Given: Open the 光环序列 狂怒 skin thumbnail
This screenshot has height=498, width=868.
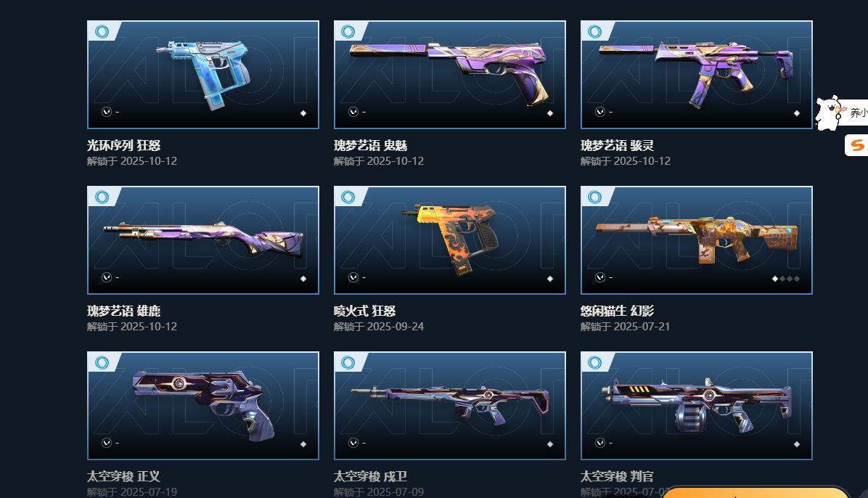Looking at the screenshot, I should (x=203, y=75).
